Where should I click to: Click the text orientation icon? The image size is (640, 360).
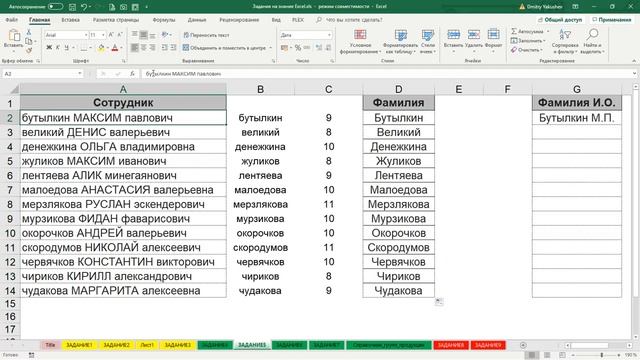tap(165, 35)
